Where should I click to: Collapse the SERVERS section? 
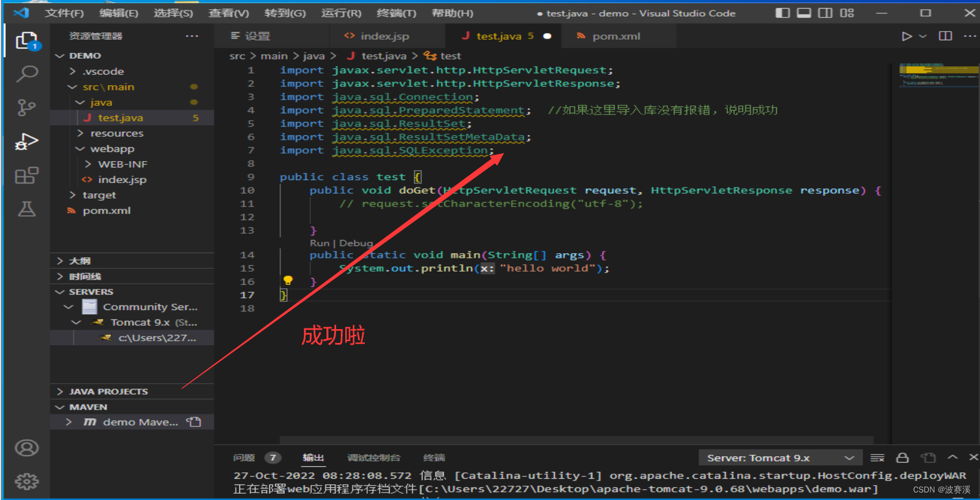click(x=132, y=292)
